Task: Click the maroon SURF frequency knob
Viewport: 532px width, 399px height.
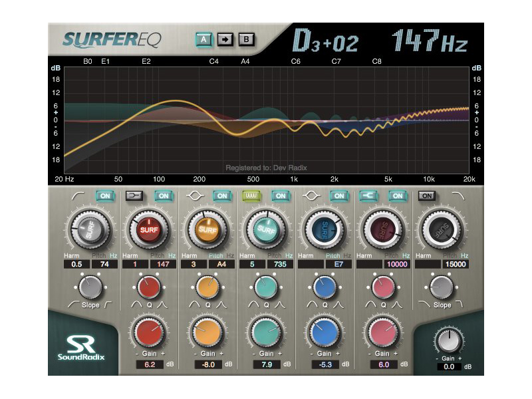Action: pyautogui.click(x=383, y=229)
